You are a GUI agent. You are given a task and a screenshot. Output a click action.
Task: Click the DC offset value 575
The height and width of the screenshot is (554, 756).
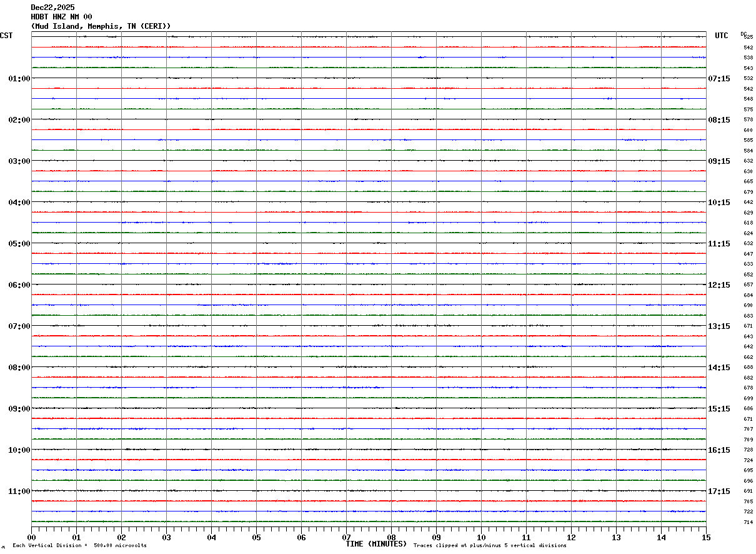748,109
